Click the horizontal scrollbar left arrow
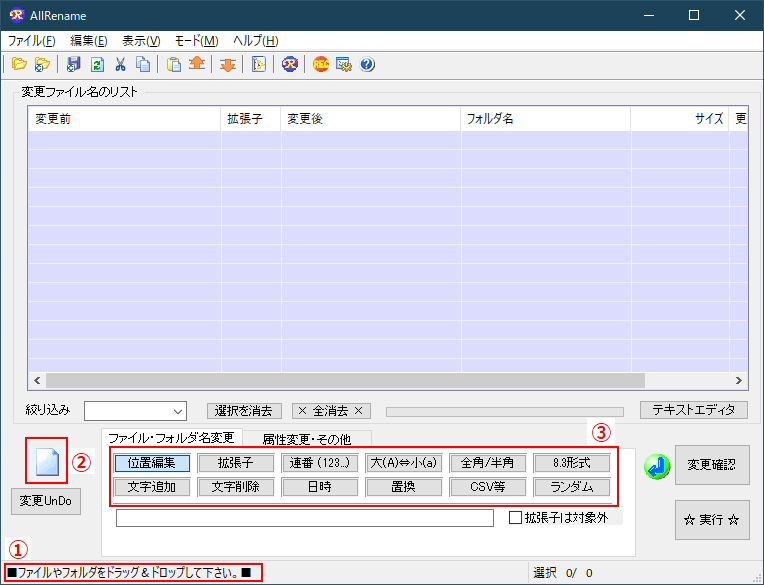764x585 pixels. pos(37,380)
